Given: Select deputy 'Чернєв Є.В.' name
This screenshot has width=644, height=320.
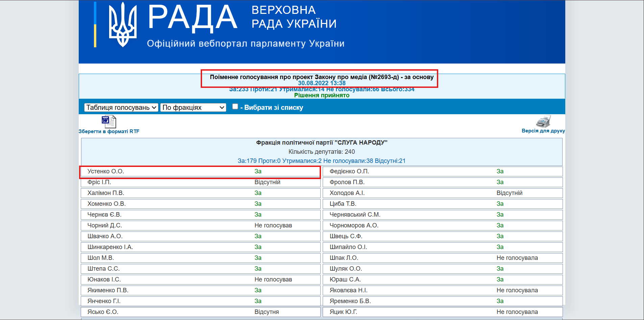Looking at the screenshot, I should pyautogui.click(x=104, y=215).
